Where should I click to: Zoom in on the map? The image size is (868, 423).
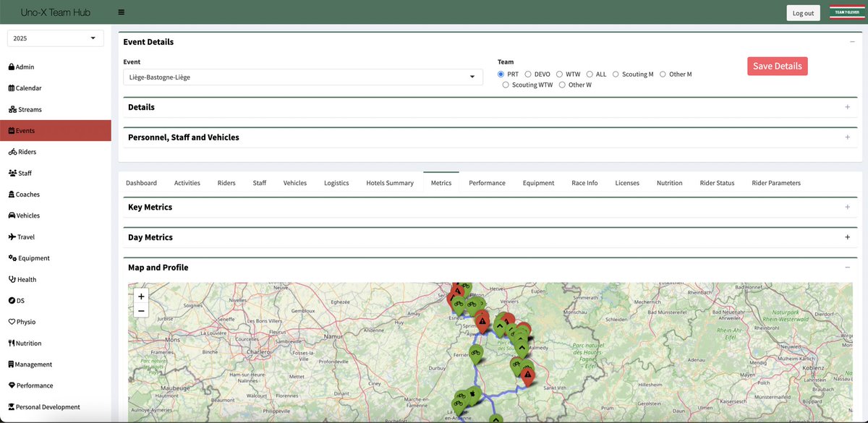point(141,296)
